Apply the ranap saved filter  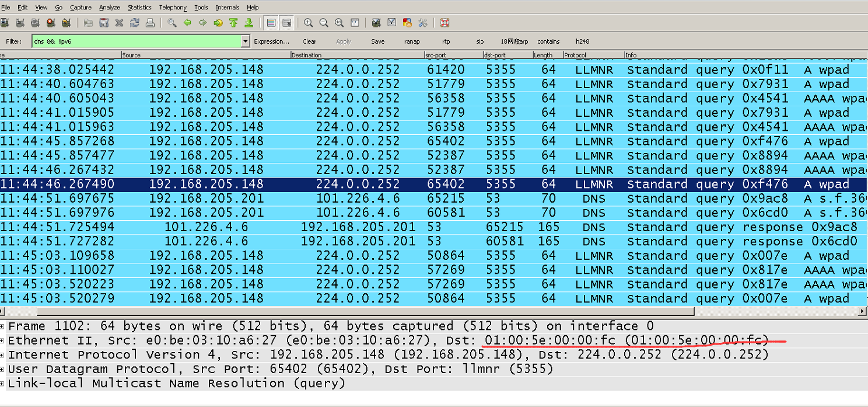[x=412, y=41]
